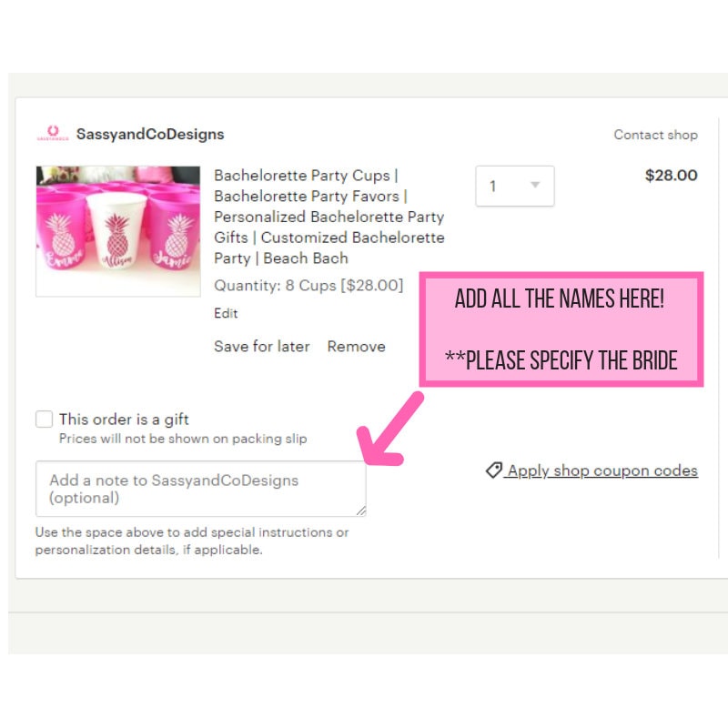The image size is (728, 728).
Task: Click the note box resize handle
Action: click(360, 511)
